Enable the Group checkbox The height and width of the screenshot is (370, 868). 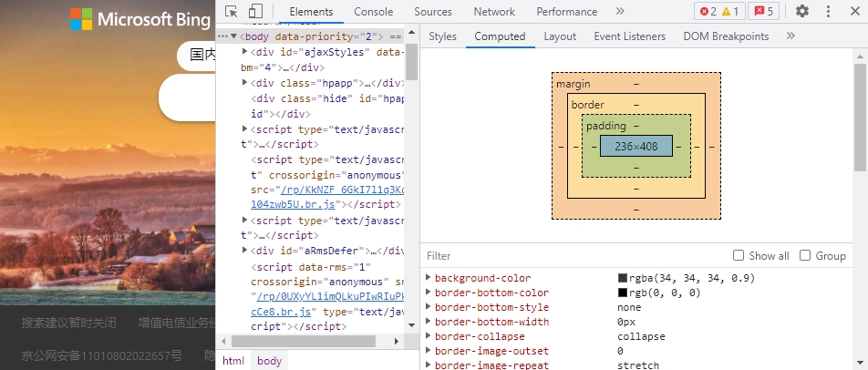point(805,256)
